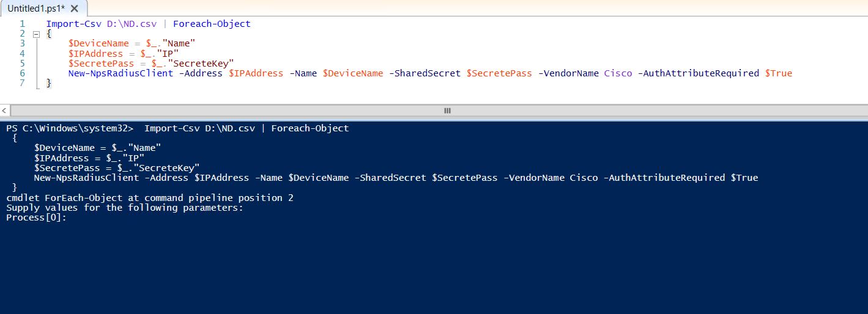Click the horizontal scrollbar grip in script pane
The height and width of the screenshot is (314, 868).
coord(447,111)
